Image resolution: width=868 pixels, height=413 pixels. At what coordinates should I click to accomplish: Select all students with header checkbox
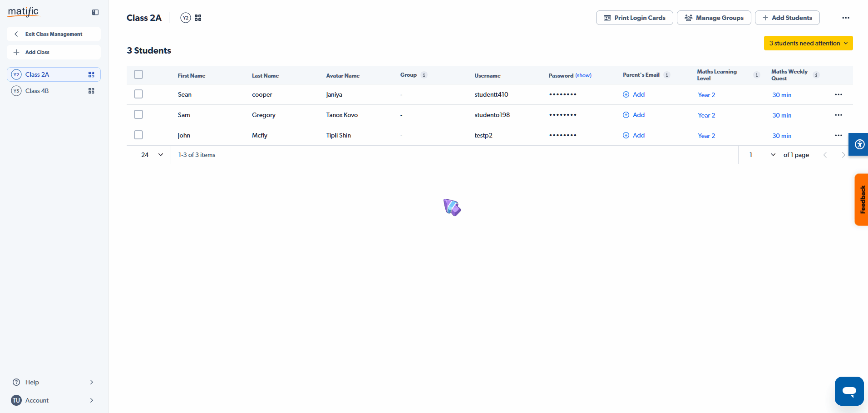click(138, 74)
